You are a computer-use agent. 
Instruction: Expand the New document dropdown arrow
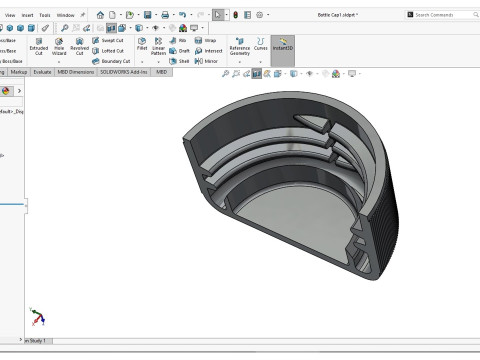click(x=120, y=15)
